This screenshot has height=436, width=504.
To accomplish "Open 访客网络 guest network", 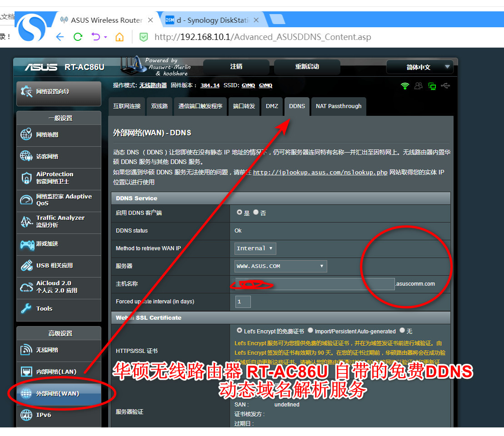I will coord(59,157).
